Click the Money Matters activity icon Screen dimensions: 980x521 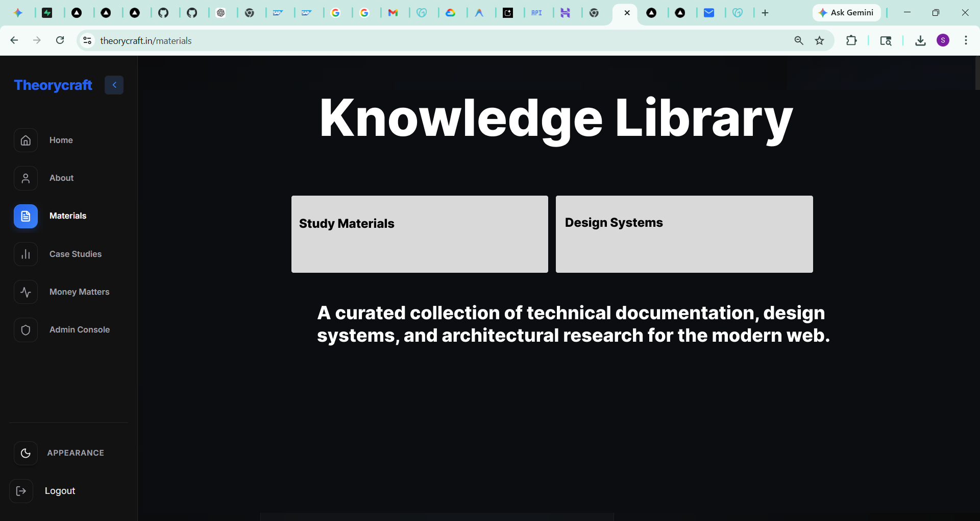26,292
